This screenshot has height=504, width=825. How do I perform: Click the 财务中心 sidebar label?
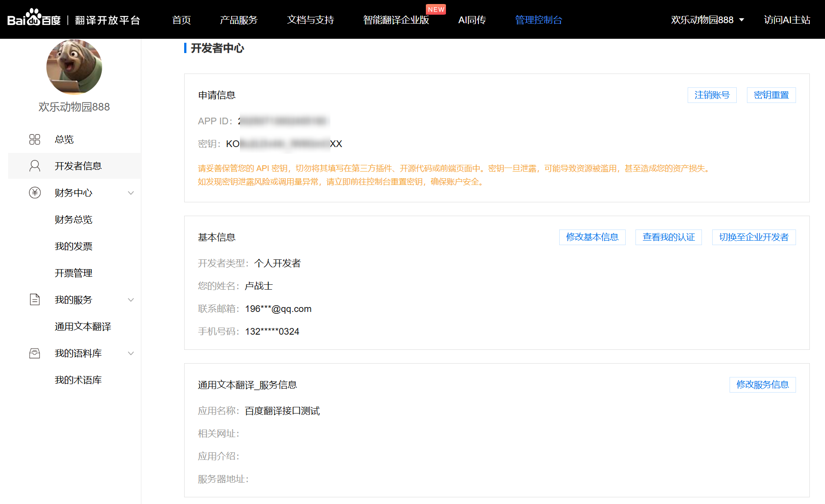(74, 193)
